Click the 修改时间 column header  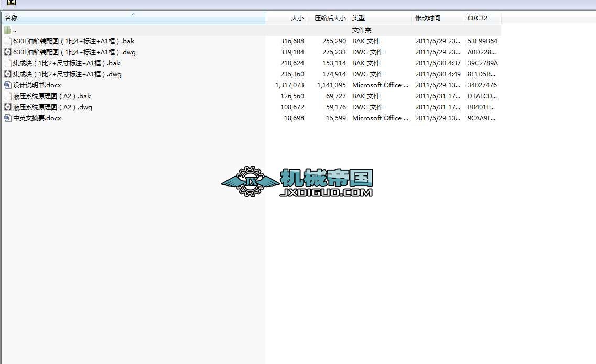428,18
